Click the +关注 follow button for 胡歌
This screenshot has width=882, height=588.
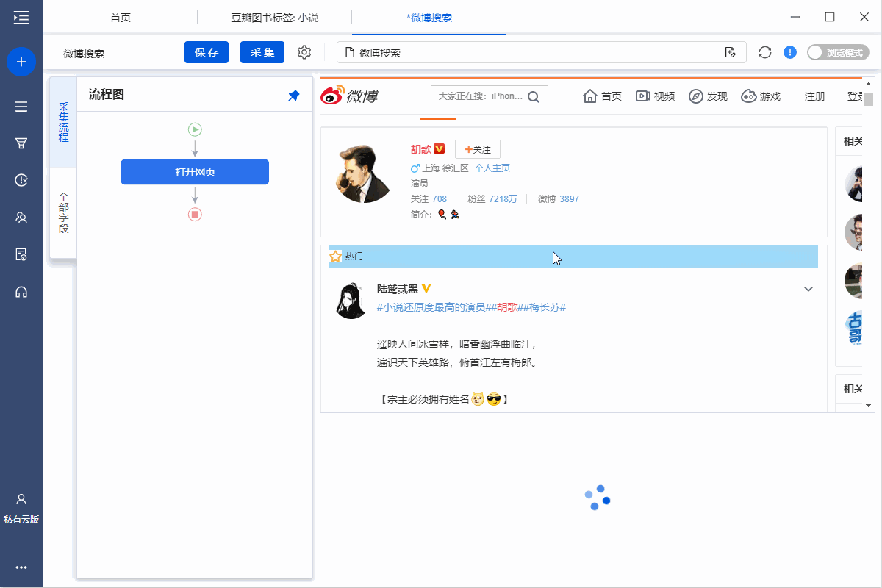pos(478,149)
